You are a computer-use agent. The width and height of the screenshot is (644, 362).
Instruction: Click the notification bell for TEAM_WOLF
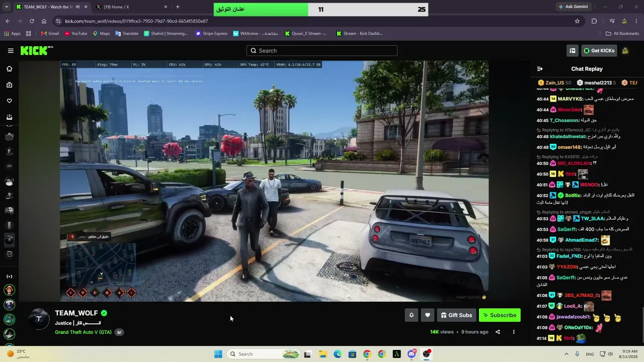[x=411, y=315]
